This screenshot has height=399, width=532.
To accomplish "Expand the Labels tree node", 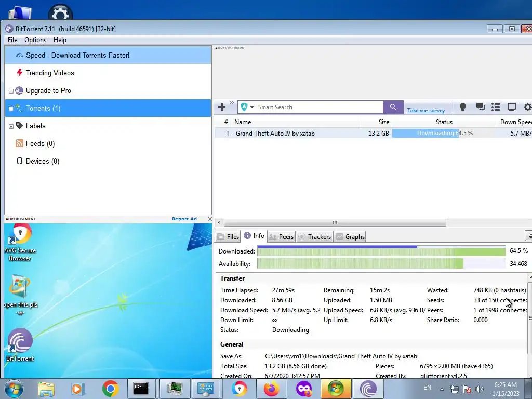I will coord(11,126).
